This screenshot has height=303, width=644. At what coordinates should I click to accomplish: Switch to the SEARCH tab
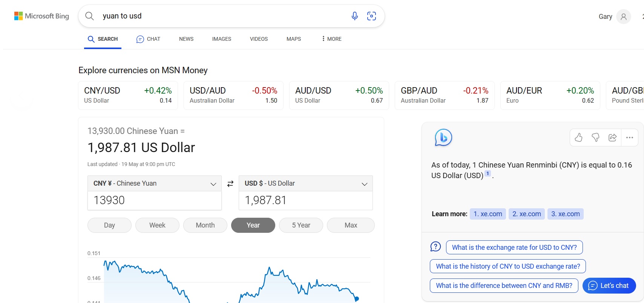pyautogui.click(x=103, y=39)
